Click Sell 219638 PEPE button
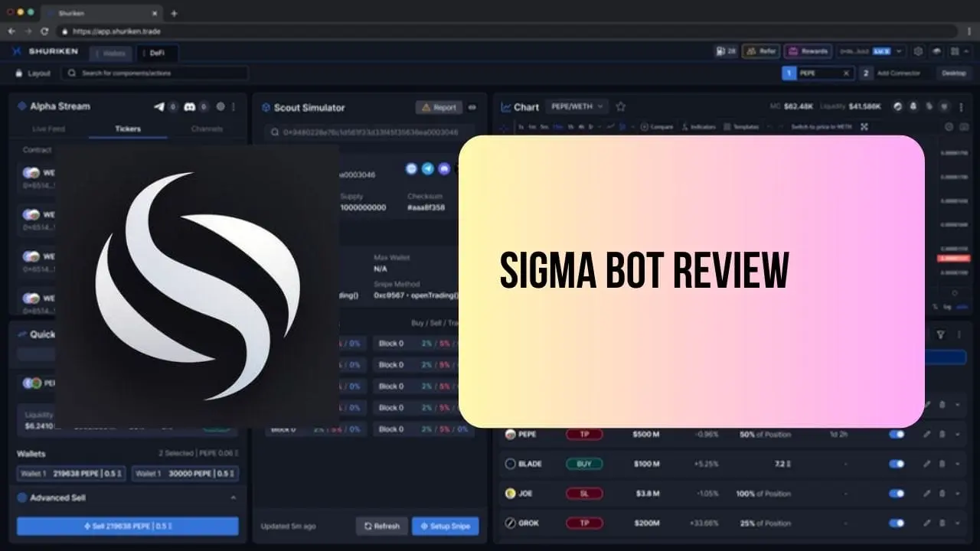 click(x=128, y=527)
